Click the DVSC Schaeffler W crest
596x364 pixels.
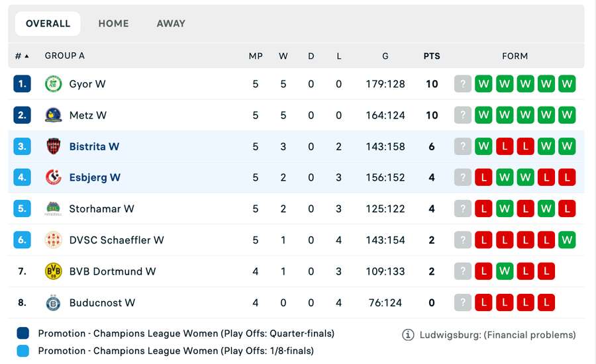[x=53, y=240]
